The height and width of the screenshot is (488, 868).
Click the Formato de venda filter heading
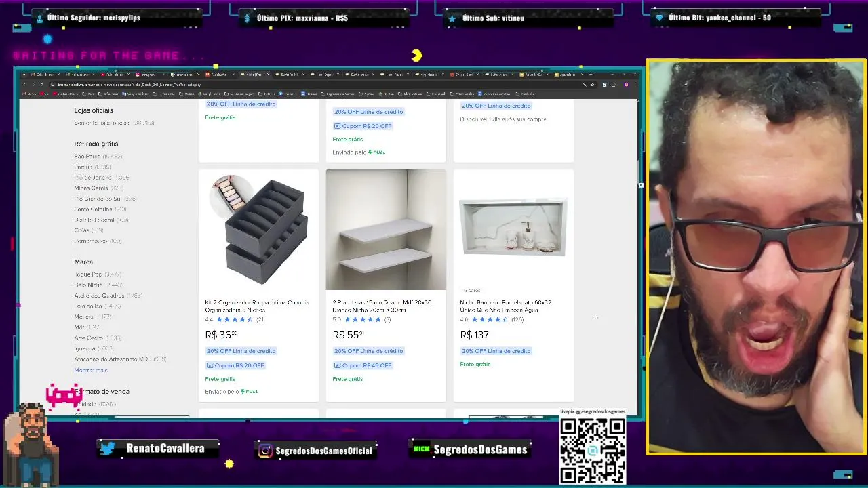pos(102,391)
